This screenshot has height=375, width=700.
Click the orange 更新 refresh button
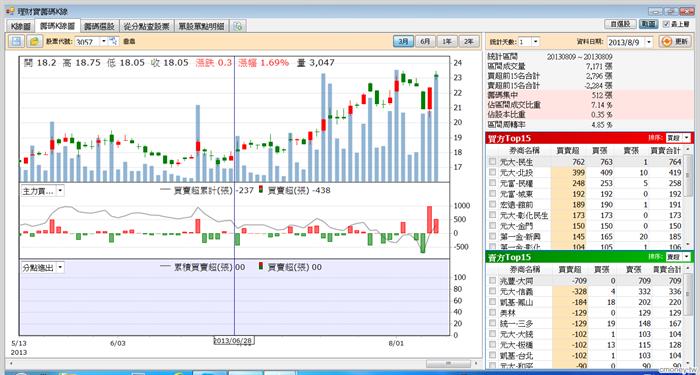[x=675, y=42]
